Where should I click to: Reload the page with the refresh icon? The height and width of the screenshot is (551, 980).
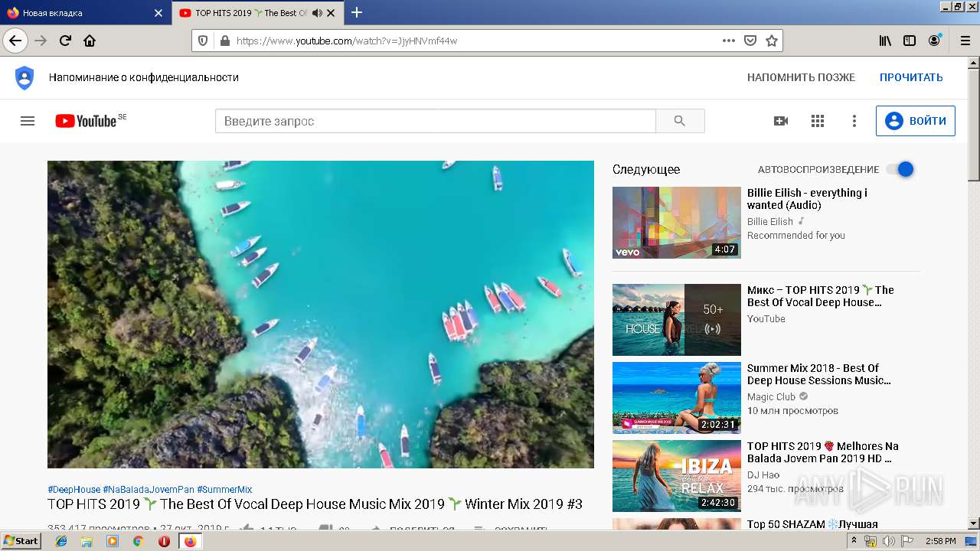click(65, 41)
